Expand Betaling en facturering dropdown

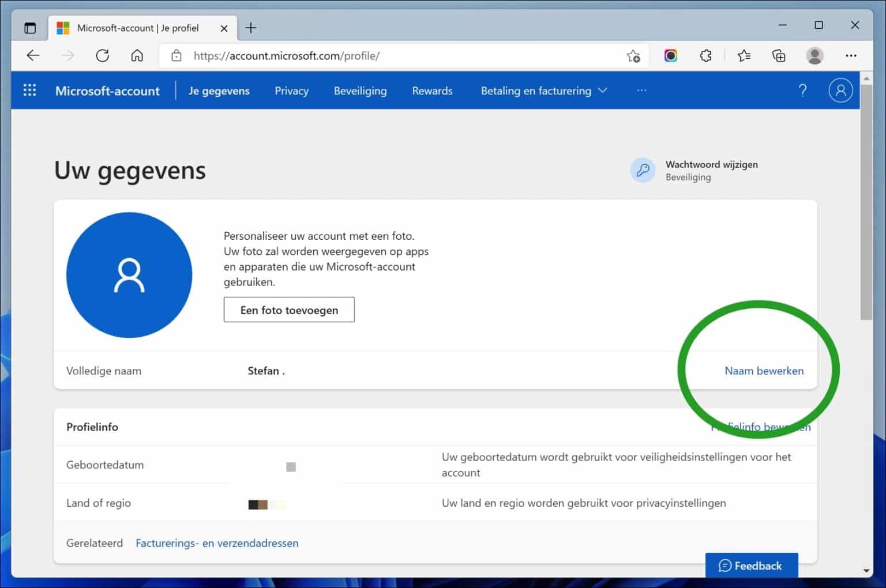[x=544, y=91]
